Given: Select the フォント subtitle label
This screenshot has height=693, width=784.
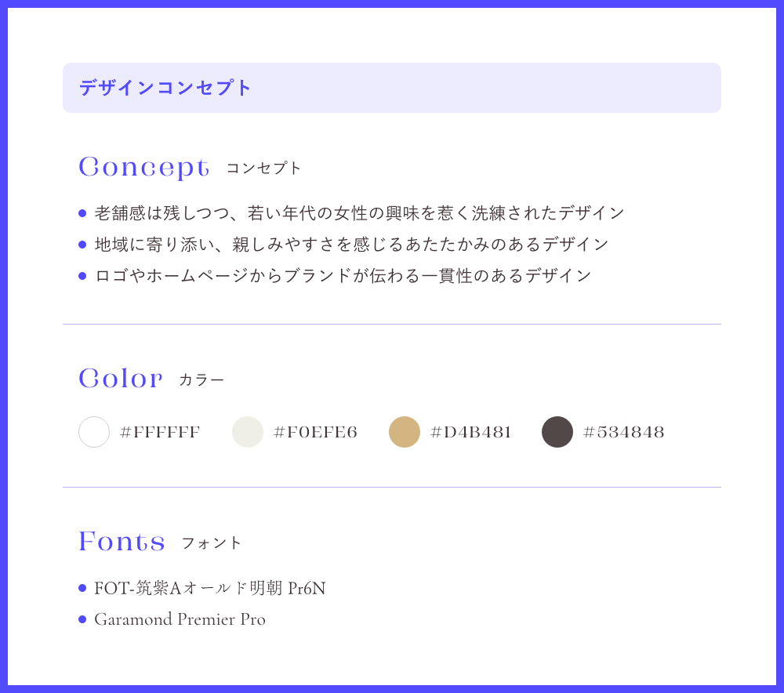Looking at the screenshot, I should click(212, 543).
